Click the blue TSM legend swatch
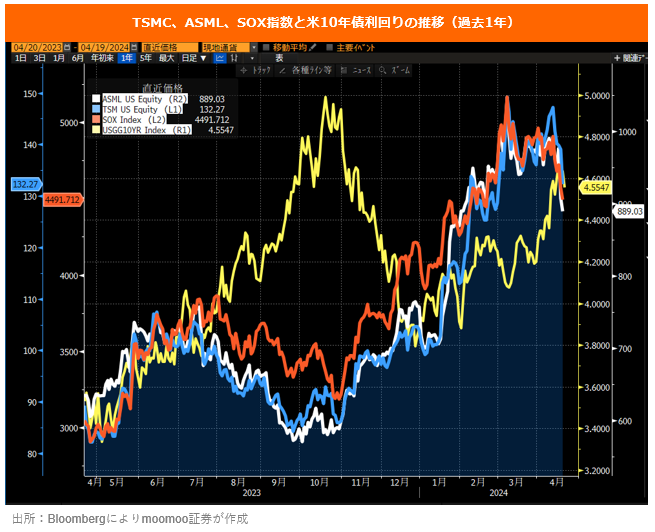 coord(96,109)
